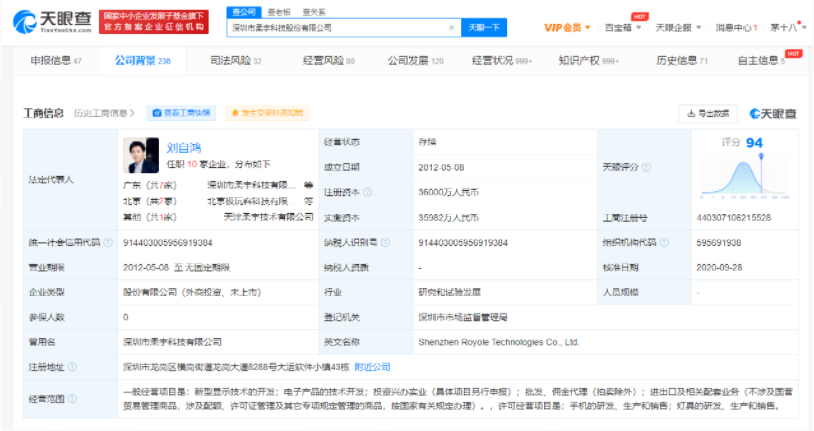This screenshot has height=431, width=814.
Task: Click the 附近公司 link
Action: point(372,367)
